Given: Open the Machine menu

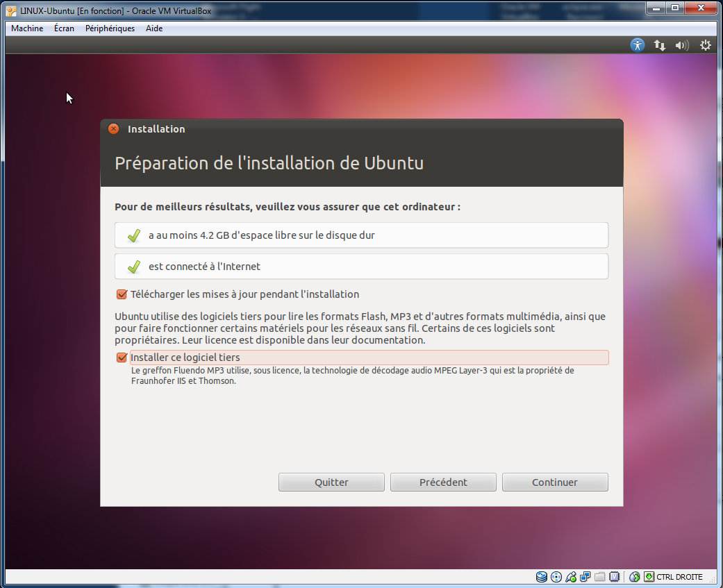Looking at the screenshot, I should point(27,28).
